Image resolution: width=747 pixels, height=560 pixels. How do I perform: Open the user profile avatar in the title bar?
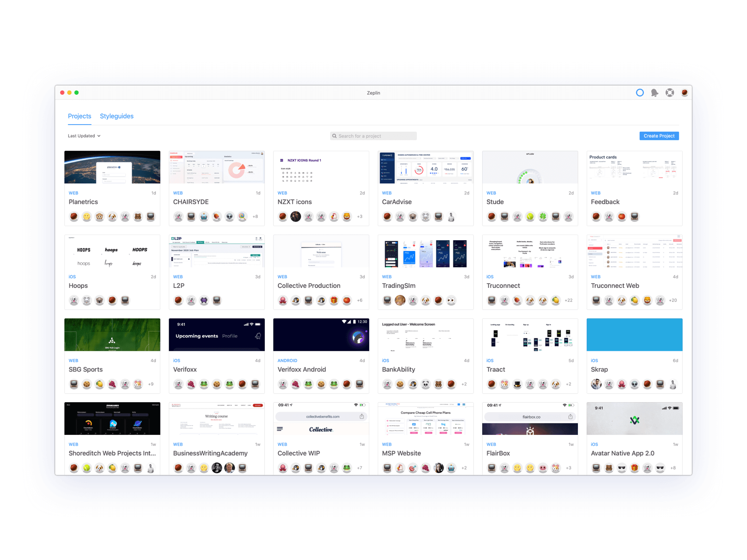(684, 92)
